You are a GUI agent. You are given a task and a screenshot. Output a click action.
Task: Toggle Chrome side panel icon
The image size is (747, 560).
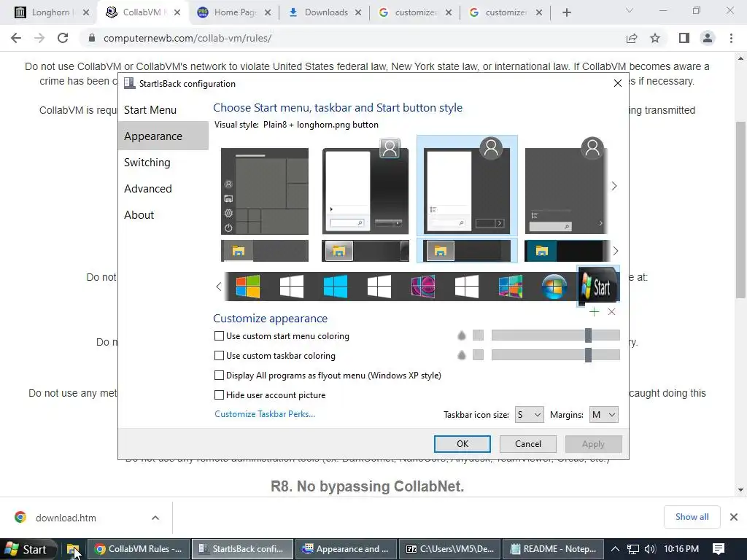point(684,38)
